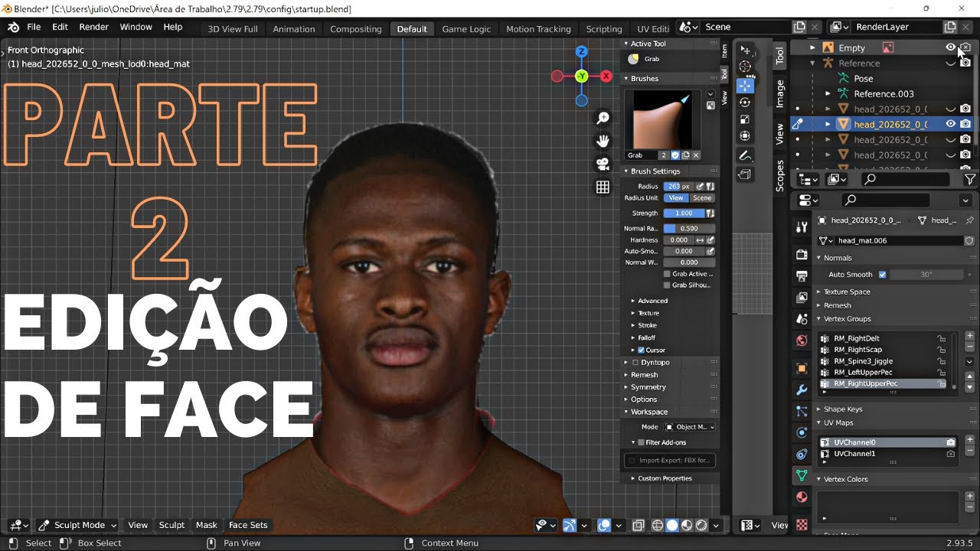Screen dimensions: 980x551
Task: Open the workspace Mode Object M... dropdown
Action: (690, 427)
